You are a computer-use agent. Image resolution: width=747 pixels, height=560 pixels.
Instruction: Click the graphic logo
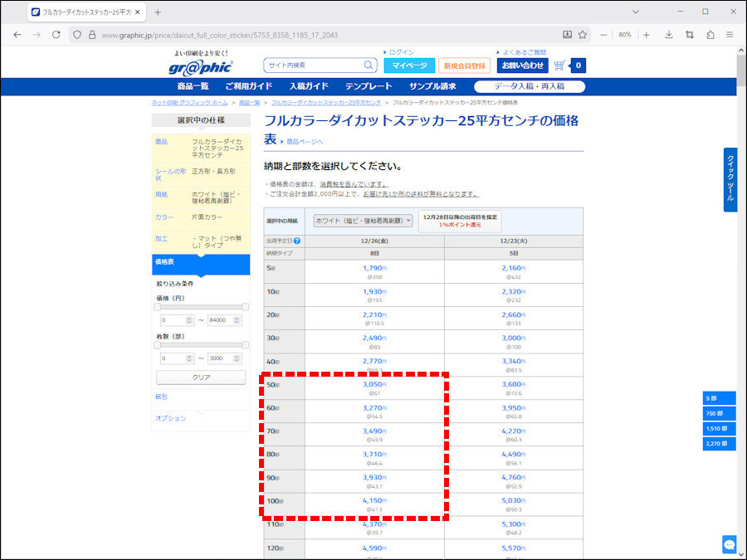tap(201, 68)
